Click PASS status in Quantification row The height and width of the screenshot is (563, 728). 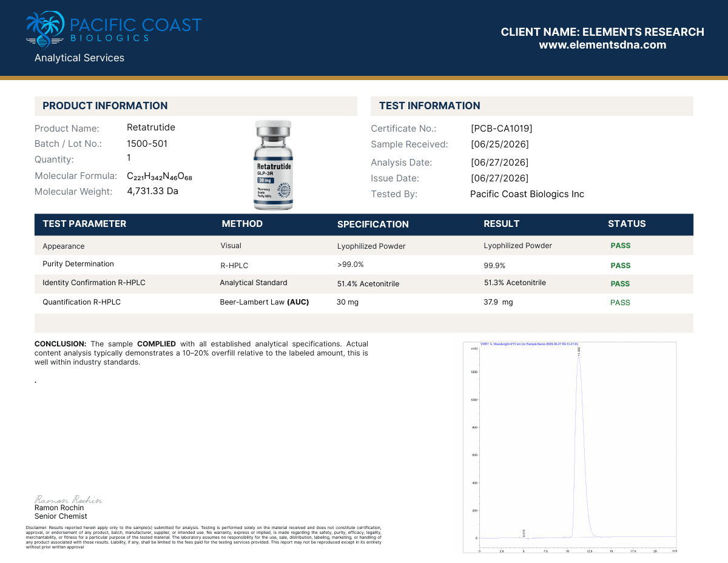tap(621, 303)
